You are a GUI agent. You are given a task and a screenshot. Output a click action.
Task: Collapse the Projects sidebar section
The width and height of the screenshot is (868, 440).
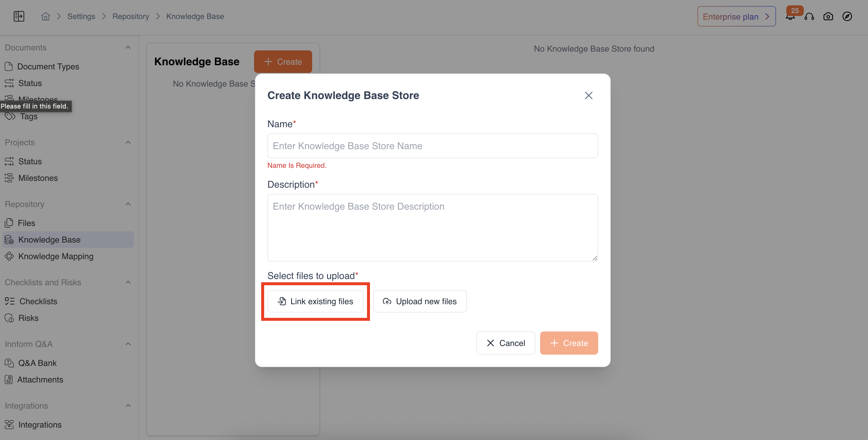click(x=128, y=142)
